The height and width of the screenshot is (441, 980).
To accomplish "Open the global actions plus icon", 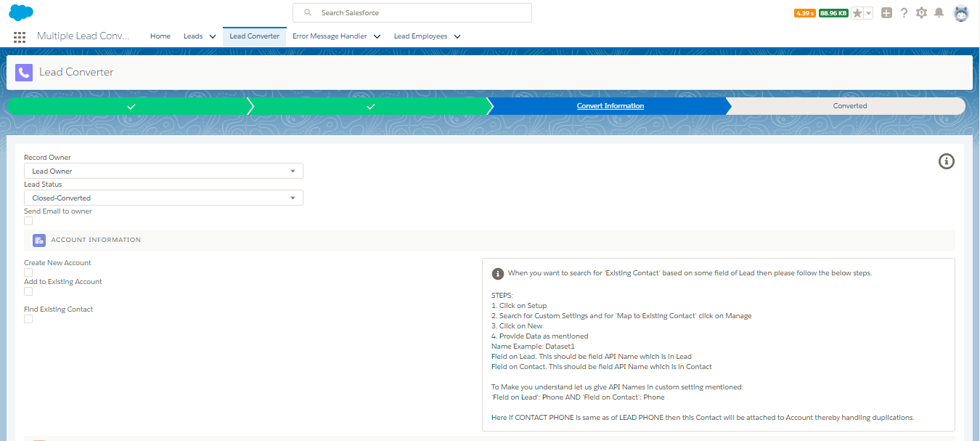I will (886, 13).
